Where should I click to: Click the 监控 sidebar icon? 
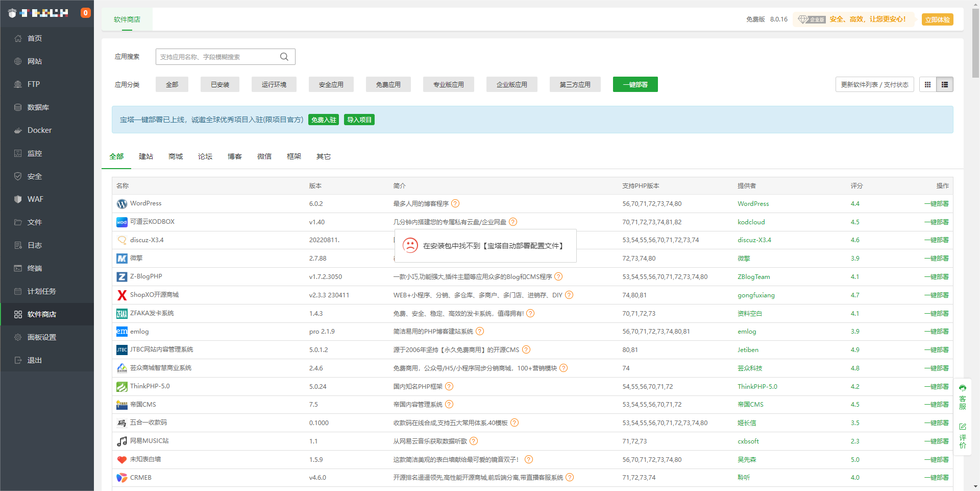(x=18, y=153)
